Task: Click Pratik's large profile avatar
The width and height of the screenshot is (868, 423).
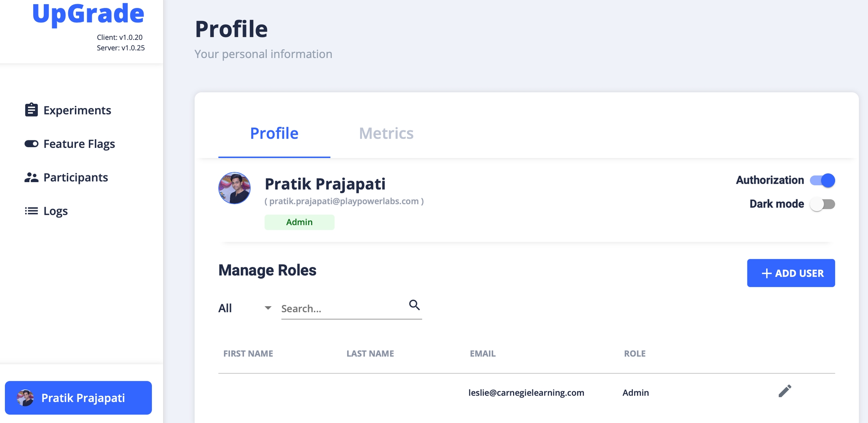Action: click(x=234, y=188)
